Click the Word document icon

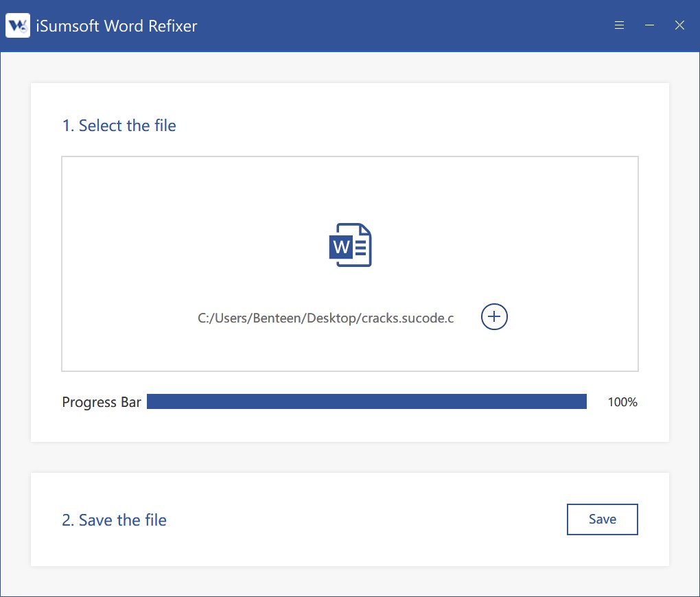[351, 245]
